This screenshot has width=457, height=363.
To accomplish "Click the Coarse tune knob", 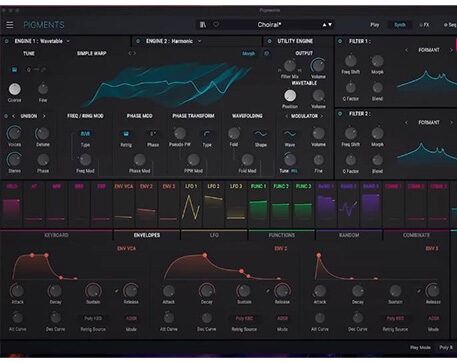I will [14, 89].
